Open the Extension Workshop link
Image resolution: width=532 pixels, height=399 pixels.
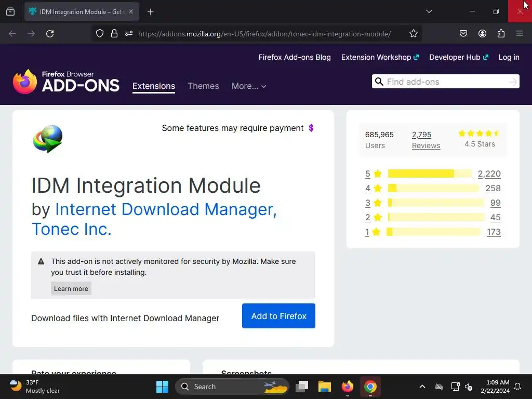coord(380,57)
